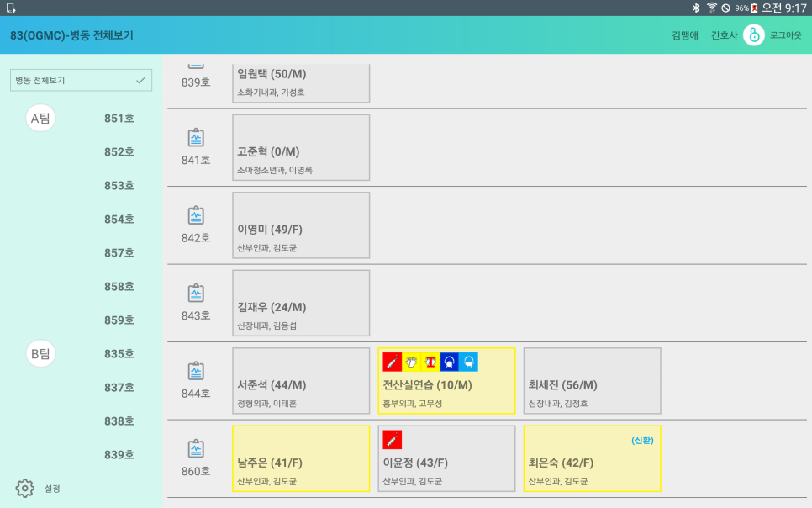Click dark blue mask icon on 전산실연습
Viewport: 812px width, 508px height.
449,362
